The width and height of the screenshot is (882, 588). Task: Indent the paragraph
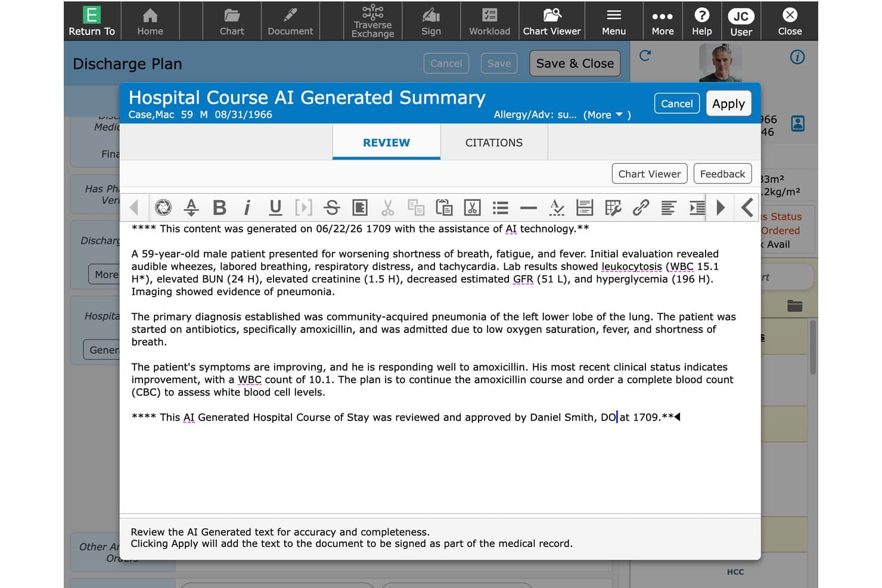[697, 207]
